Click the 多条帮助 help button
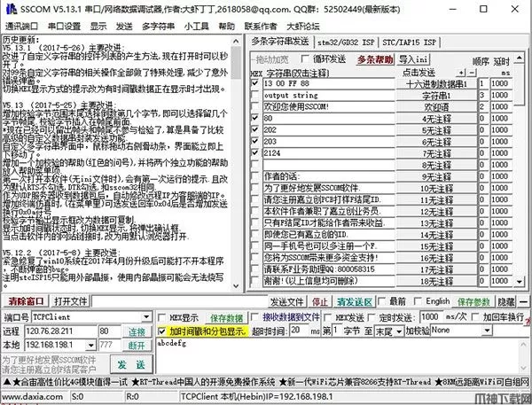This screenshot has height=405, width=532. pyautogui.click(x=375, y=59)
